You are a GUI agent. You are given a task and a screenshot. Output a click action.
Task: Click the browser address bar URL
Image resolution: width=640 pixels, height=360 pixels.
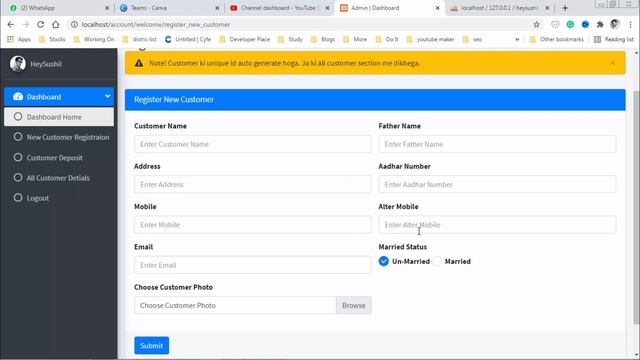156,24
